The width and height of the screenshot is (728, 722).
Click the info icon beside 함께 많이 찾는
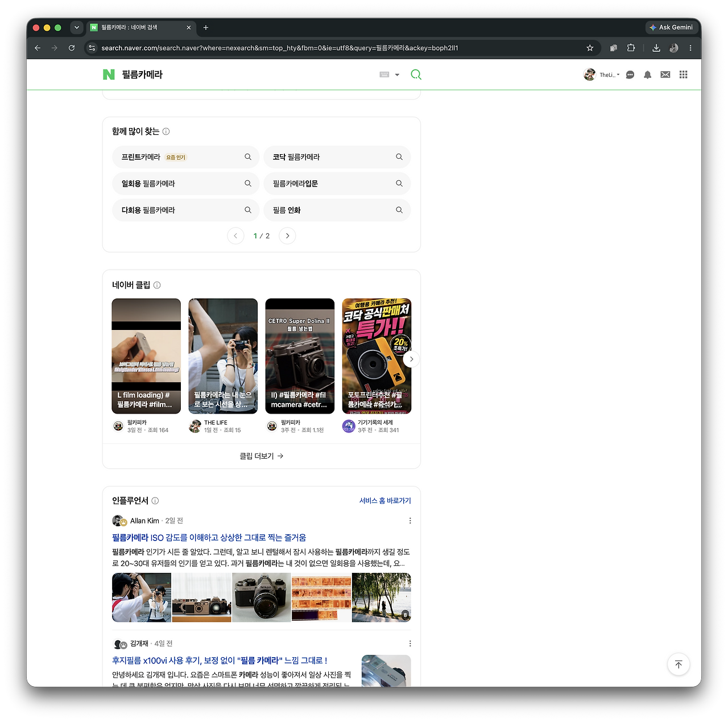pos(166,131)
